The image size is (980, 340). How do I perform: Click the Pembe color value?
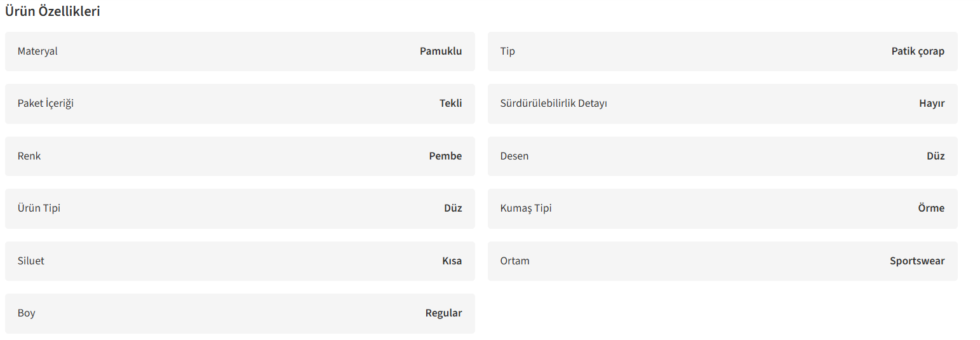(x=445, y=156)
